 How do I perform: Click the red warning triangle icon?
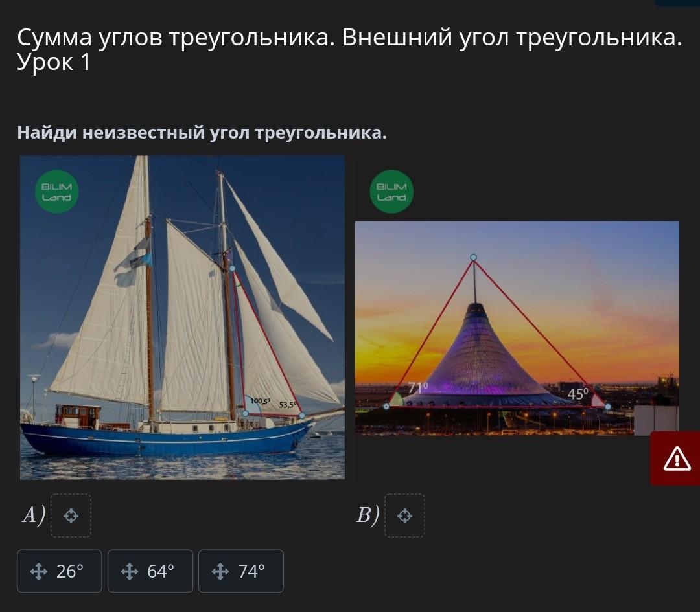tap(677, 459)
